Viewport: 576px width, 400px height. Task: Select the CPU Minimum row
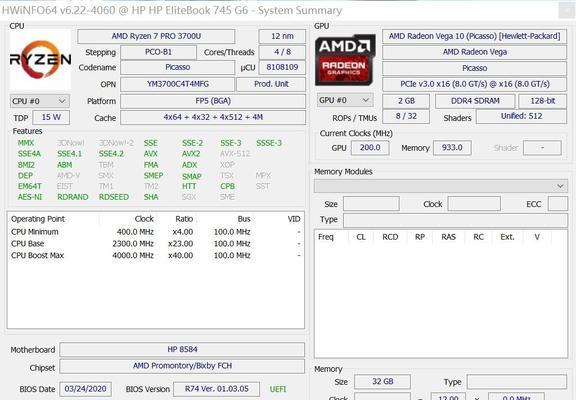(x=156, y=232)
